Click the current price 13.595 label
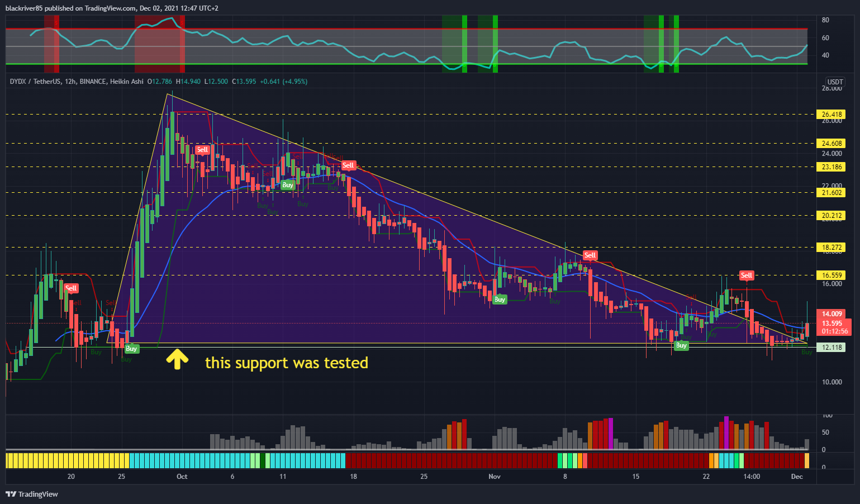Screen dimensions: 860x504 [832, 324]
